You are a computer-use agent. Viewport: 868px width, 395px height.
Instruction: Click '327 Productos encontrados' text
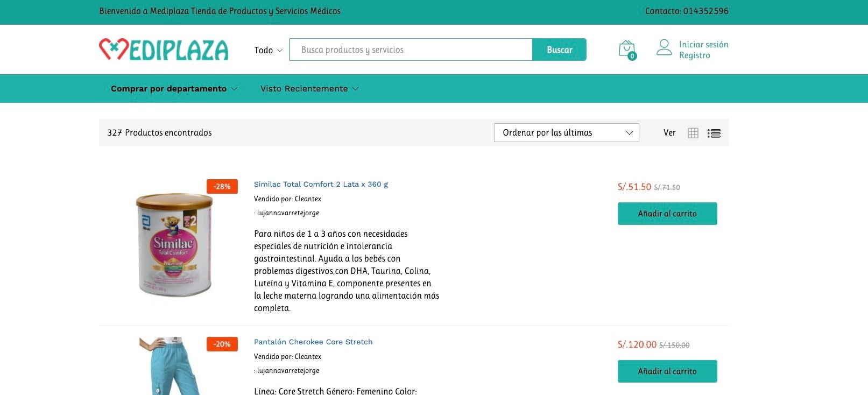tap(159, 133)
